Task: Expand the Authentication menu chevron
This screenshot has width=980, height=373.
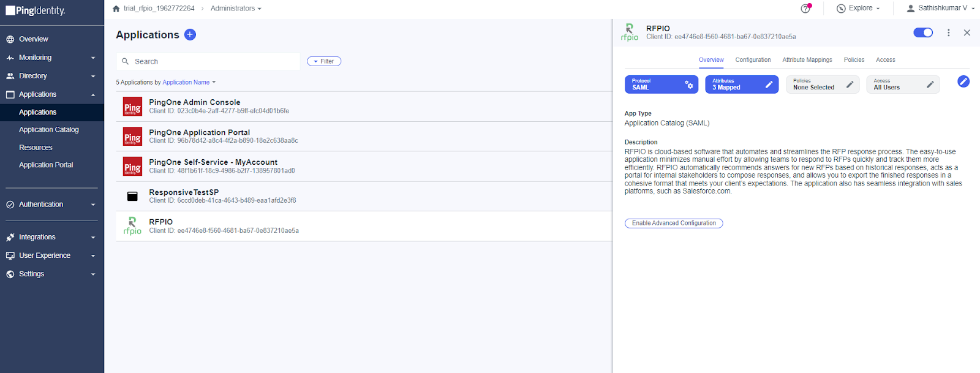Action: tap(93, 205)
